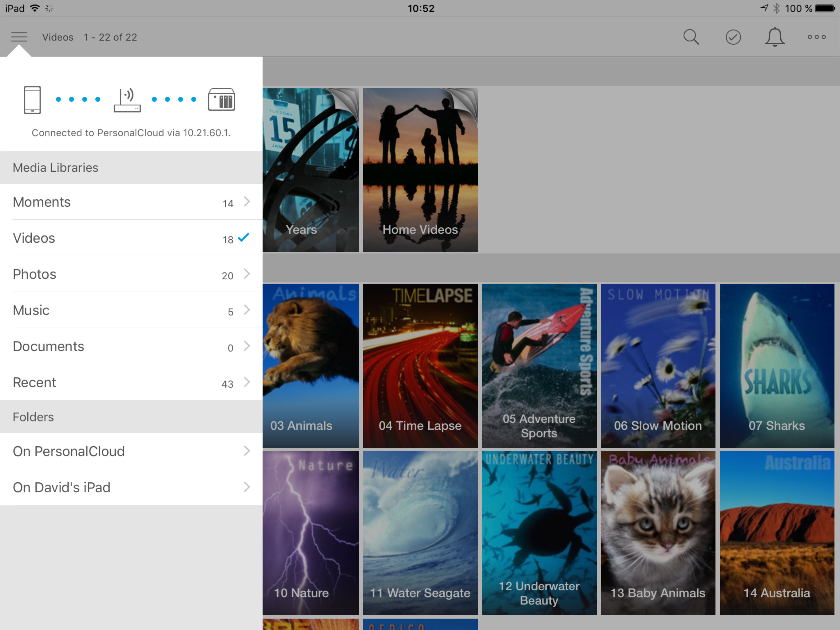Viewport: 840px width, 630px height.
Task: Open the Music library
Action: (131, 310)
